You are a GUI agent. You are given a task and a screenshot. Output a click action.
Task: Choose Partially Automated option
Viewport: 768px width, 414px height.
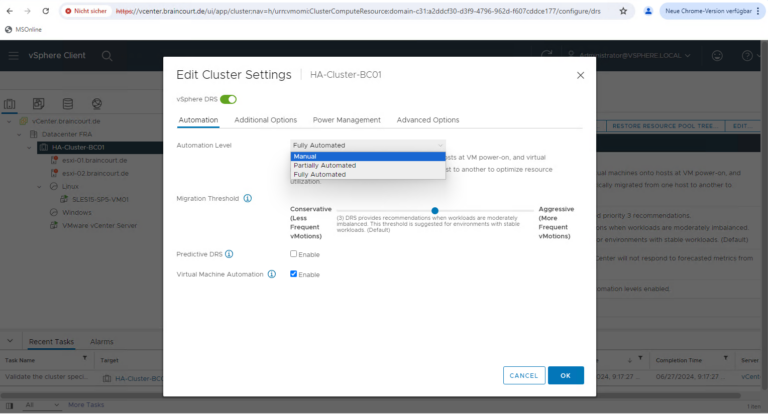point(368,166)
